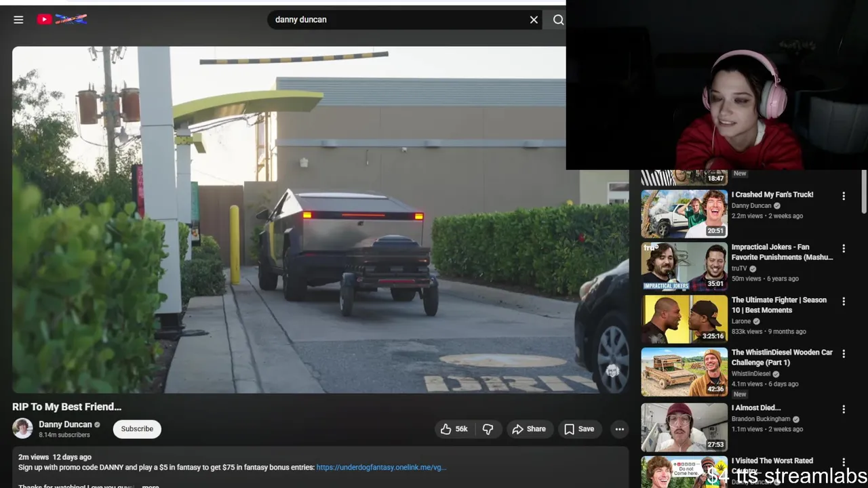Open The Ultimate Fighter Season 10 title
The image size is (868, 488).
pyautogui.click(x=779, y=305)
